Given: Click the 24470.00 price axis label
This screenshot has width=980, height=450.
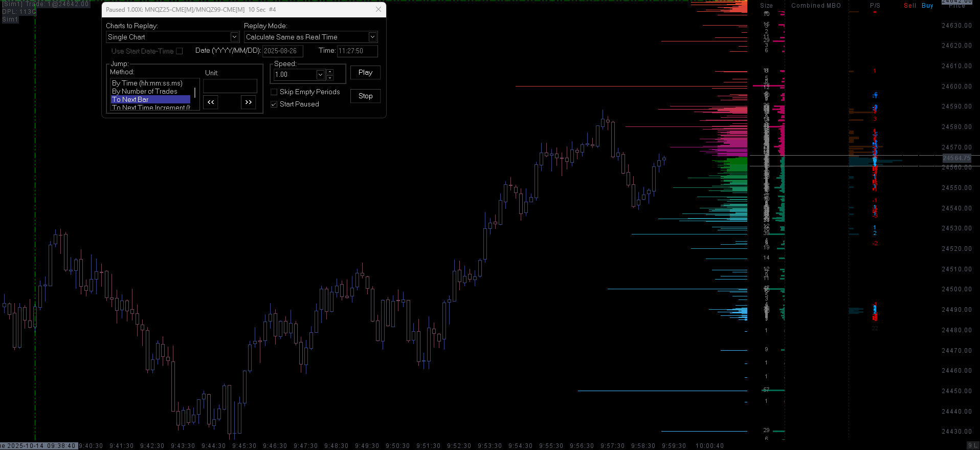Looking at the screenshot, I should pos(956,351).
